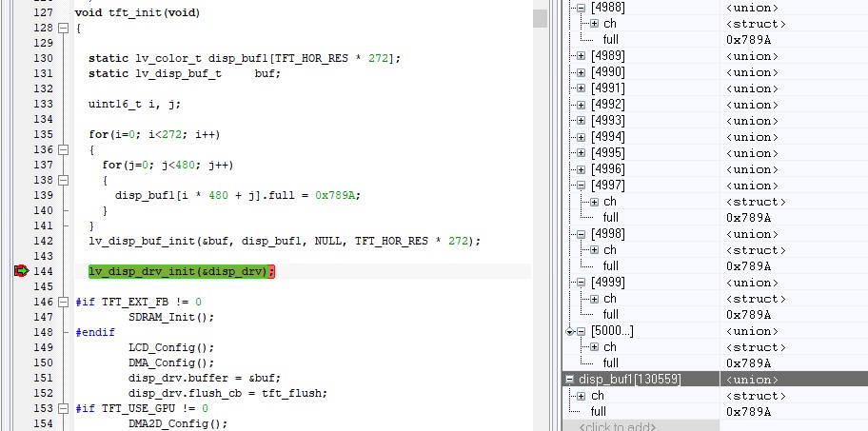The width and height of the screenshot is (868, 431).
Task: Expand the [4990] union entry
Action: click(581, 72)
